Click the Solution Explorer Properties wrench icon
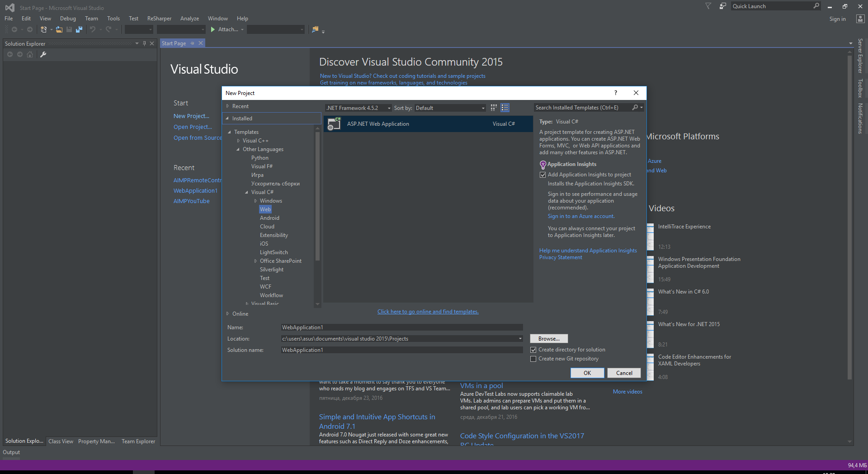This screenshot has width=868, height=474. pos(43,54)
